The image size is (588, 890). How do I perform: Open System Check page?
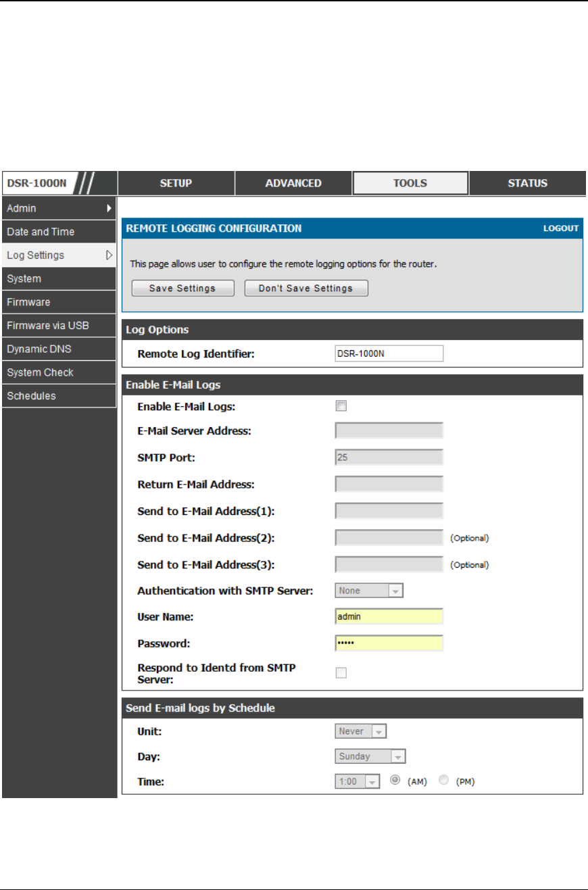click(59, 372)
